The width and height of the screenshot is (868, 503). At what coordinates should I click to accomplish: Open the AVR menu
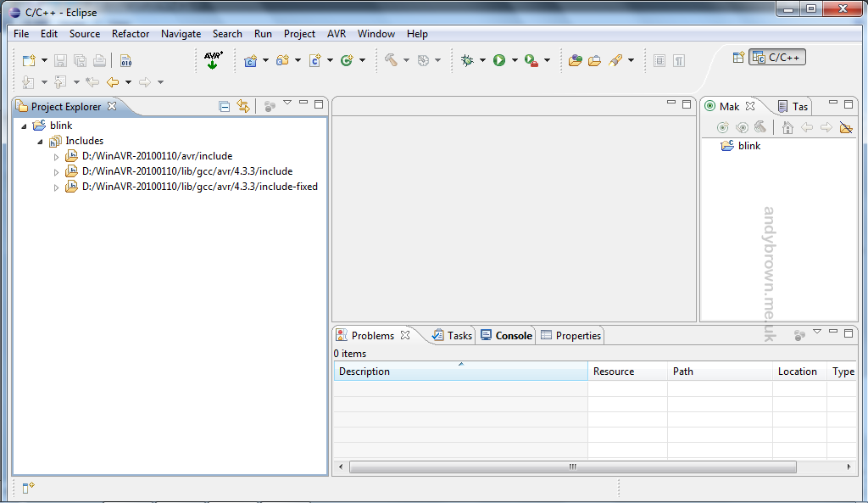pos(336,34)
